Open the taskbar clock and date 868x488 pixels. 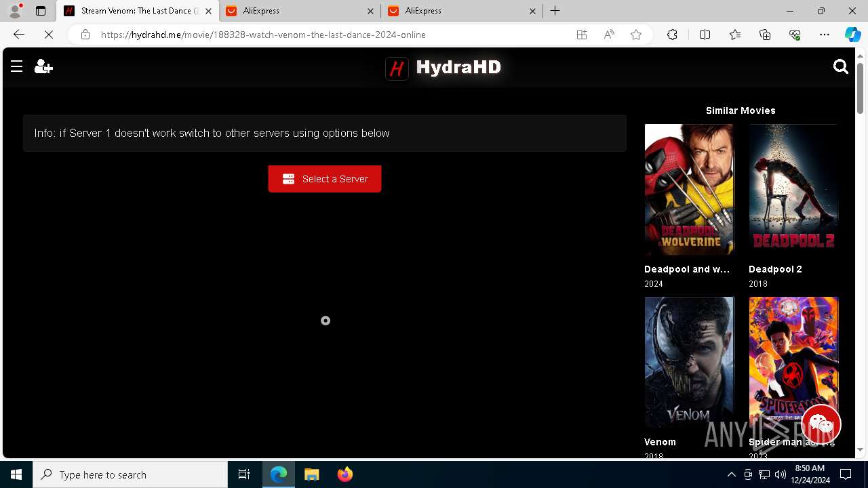click(811, 474)
